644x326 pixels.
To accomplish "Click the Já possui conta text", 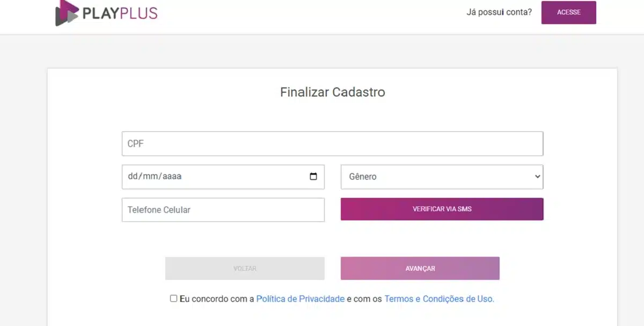I will coord(498,12).
